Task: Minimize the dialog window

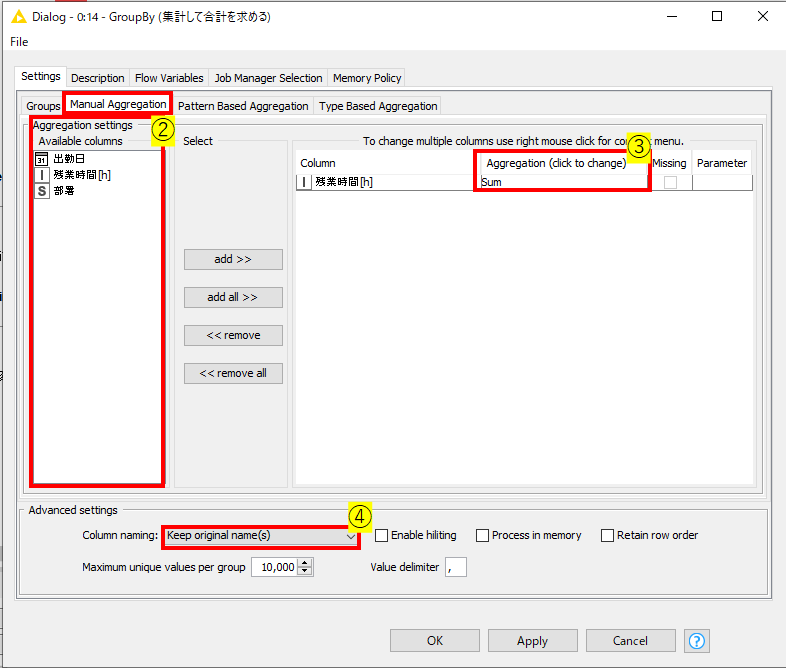Action: pos(672,17)
